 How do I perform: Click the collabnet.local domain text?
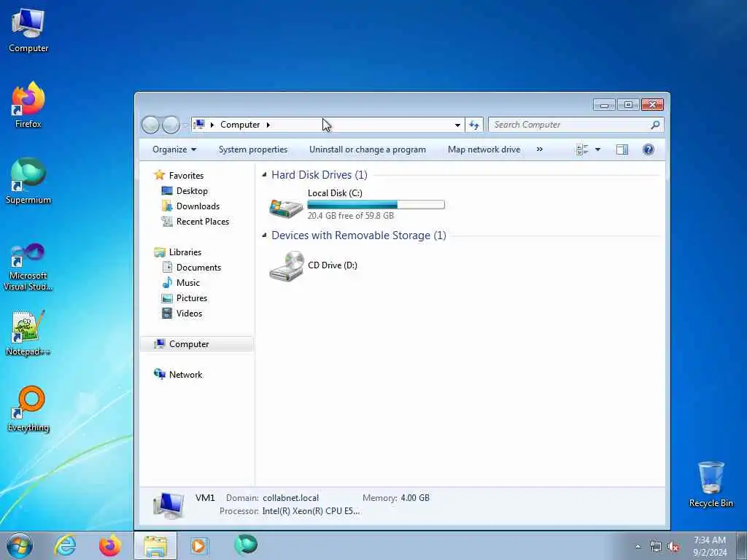[290, 497]
